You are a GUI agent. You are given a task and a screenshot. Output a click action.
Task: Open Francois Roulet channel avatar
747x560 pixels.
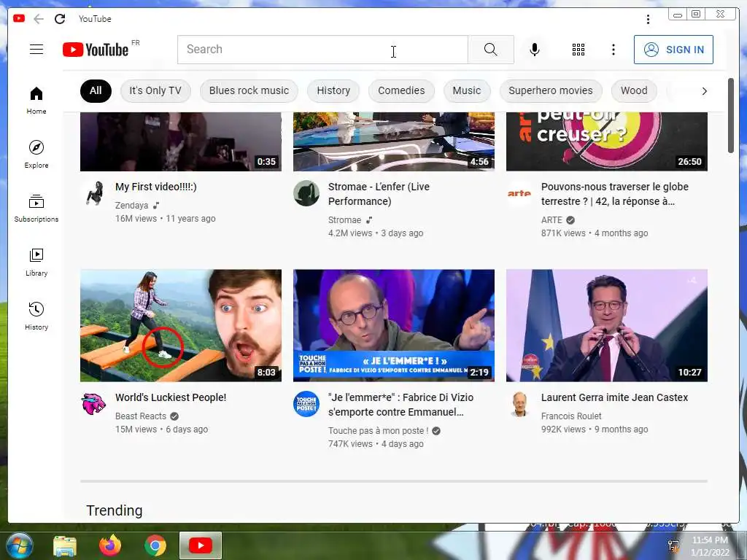click(519, 404)
